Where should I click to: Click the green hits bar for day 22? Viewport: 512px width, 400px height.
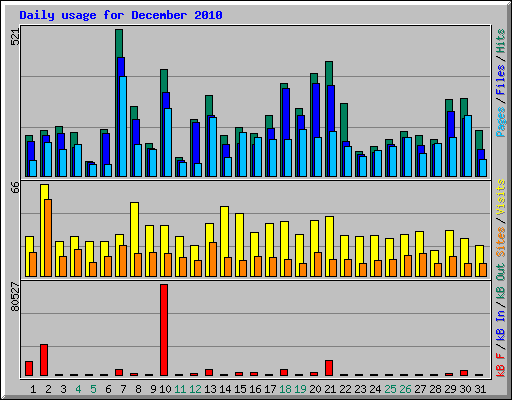344,122
